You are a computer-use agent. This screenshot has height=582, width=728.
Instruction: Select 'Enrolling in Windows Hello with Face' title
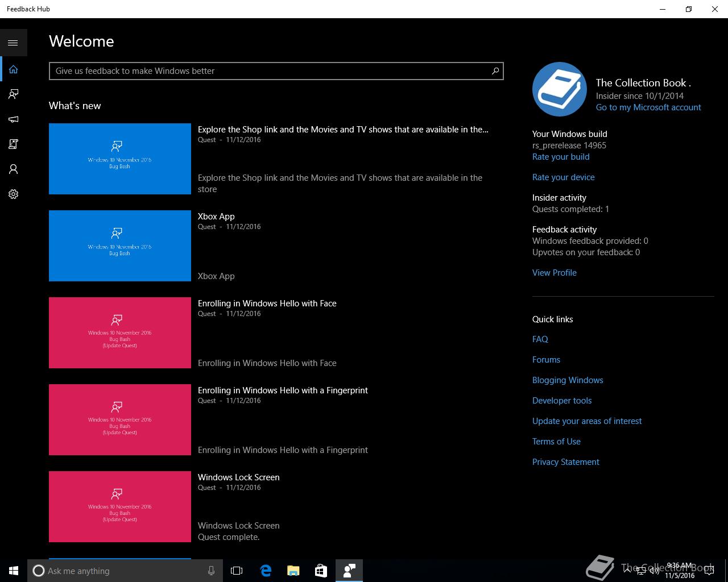[x=267, y=304]
